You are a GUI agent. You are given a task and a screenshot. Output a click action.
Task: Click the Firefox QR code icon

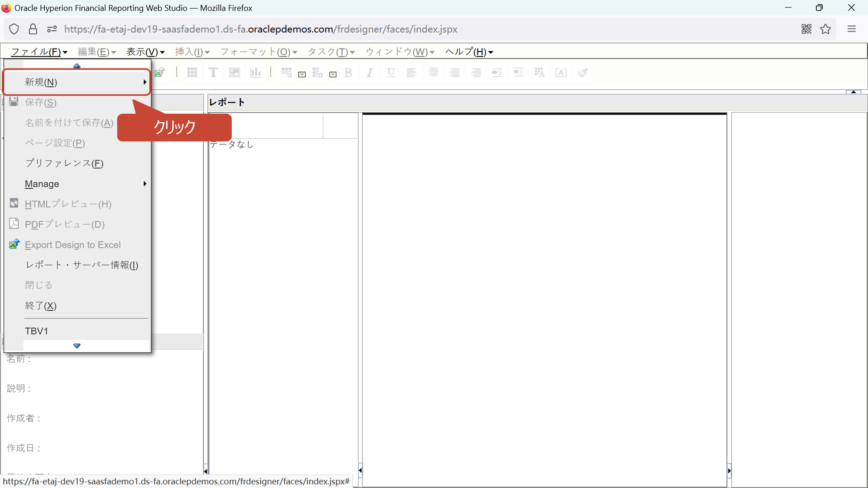[806, 29]
